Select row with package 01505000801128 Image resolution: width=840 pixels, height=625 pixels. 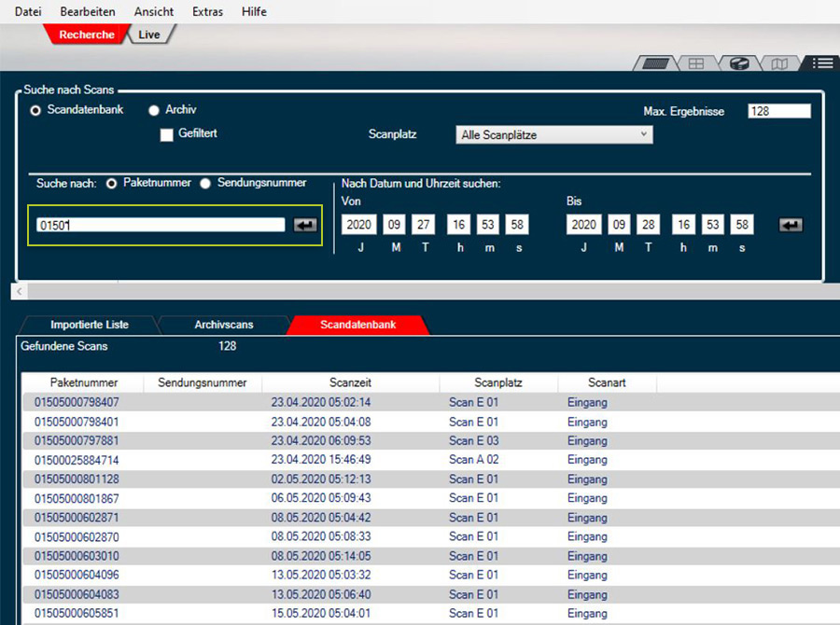(431, 479)
